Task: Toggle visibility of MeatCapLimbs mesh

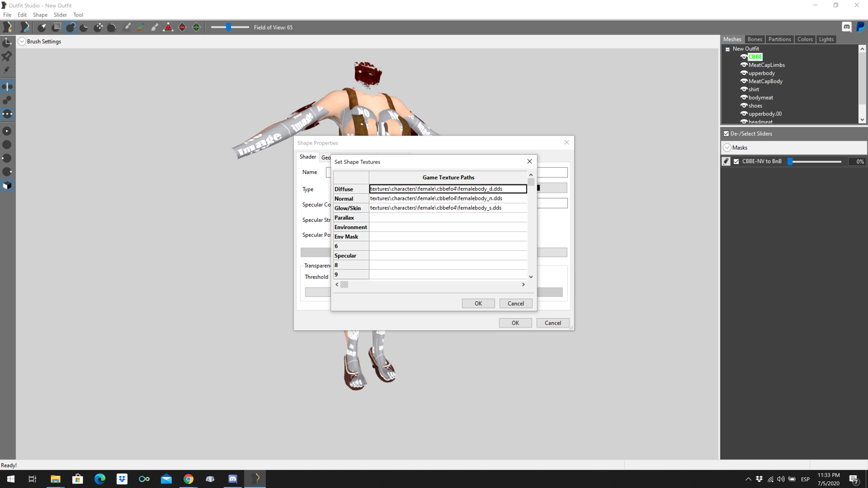Action: tap(744, 65)
